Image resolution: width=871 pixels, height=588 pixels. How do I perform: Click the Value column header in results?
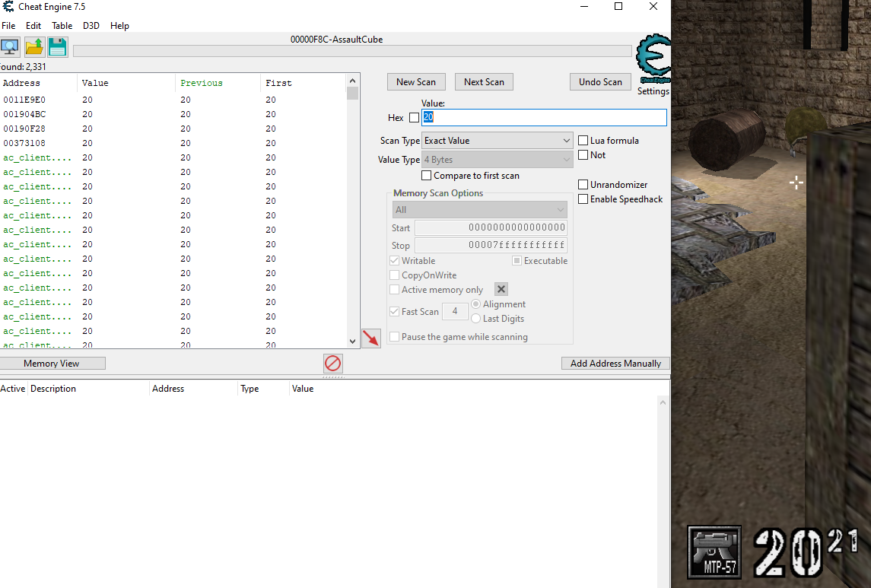click(x=126, y=83)
